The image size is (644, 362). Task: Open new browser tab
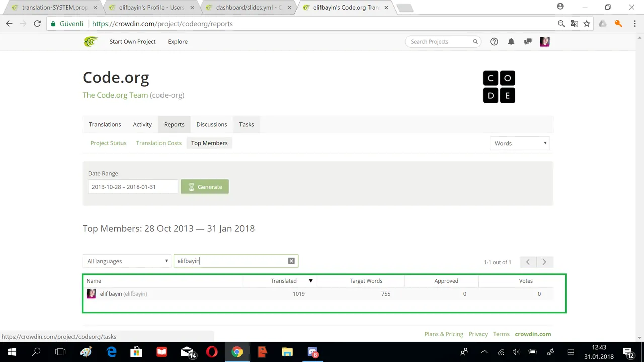coord(405,8)
